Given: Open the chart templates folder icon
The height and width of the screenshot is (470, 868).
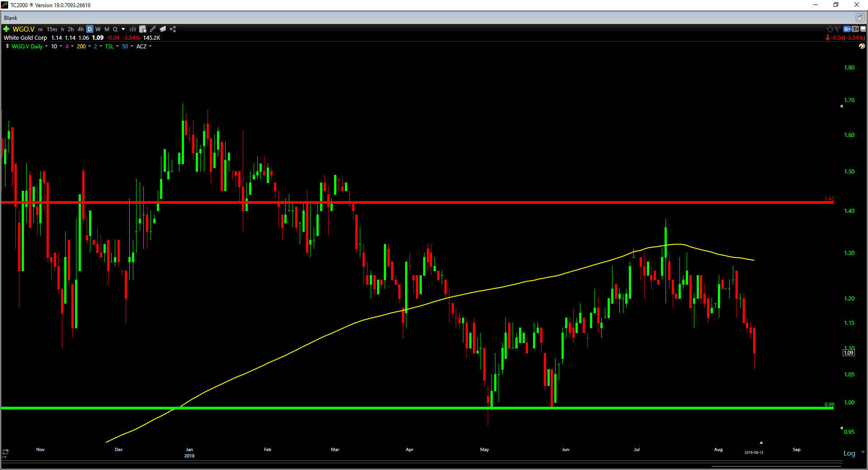Looking at the screenshot, I should pos(163,29).
